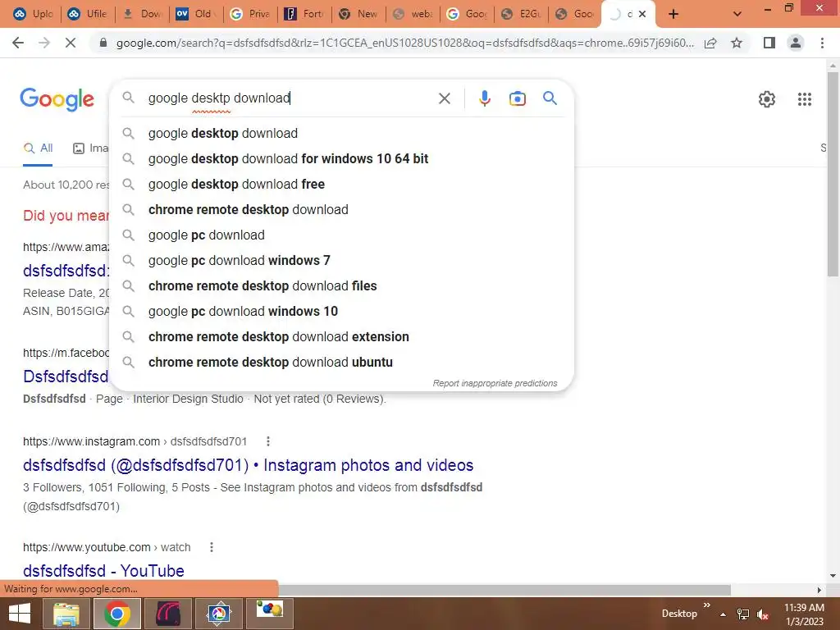This screenshot has height=630, width=840.
Task: Go back to previous page
Action: [18, 43]
